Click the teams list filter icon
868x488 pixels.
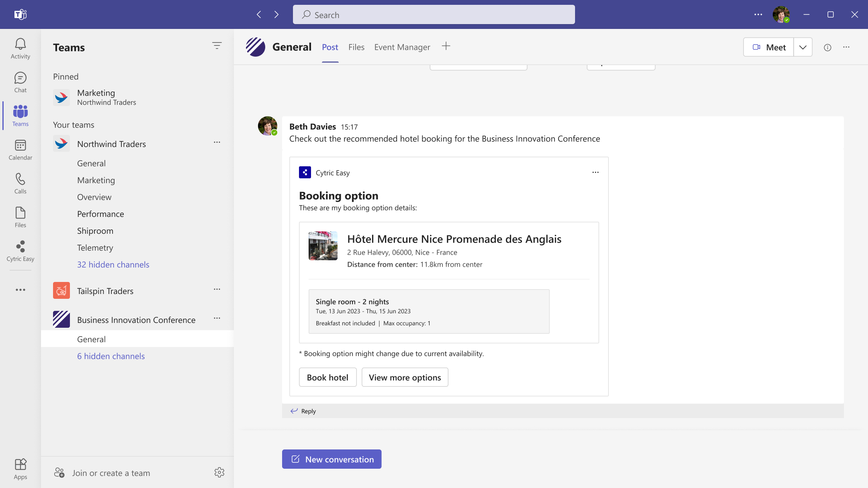click(x=217, y=46)
